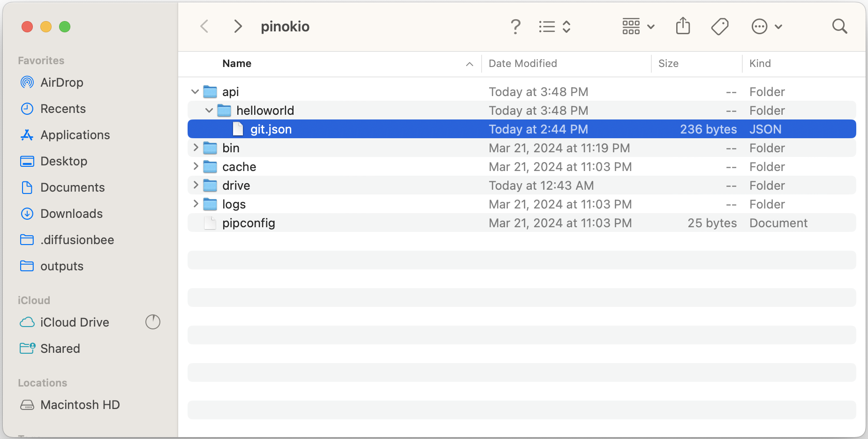The height and width of the screenshot is (439, 868).
Task: Click the Tags icon in the toolbar
Action: [719, 26]
